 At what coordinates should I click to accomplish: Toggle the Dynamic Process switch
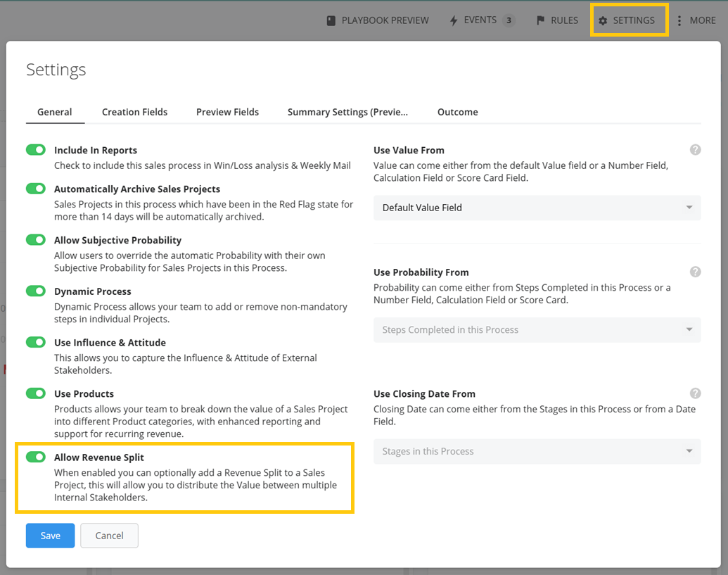click(x=36, y=291)
